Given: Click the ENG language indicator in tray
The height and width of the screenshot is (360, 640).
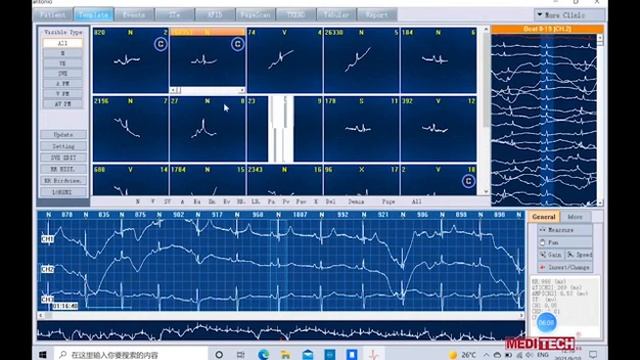Looking at the screenshot, I should click(x=542, y=355).
